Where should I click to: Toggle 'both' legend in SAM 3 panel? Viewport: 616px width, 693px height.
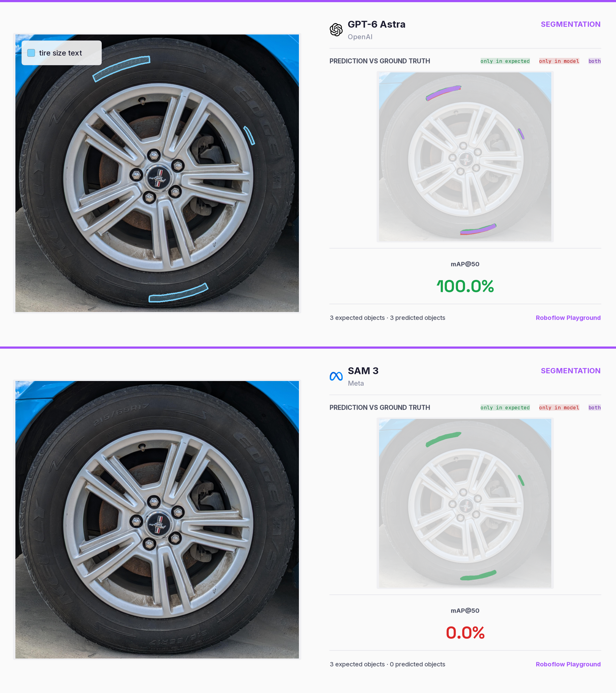coord(594,407)
